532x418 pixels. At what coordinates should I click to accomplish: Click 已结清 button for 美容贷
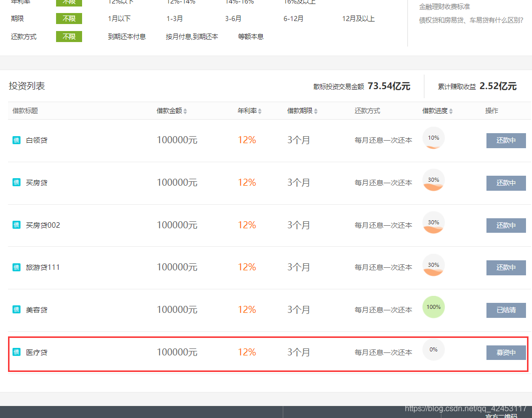[x=506, y=310]
